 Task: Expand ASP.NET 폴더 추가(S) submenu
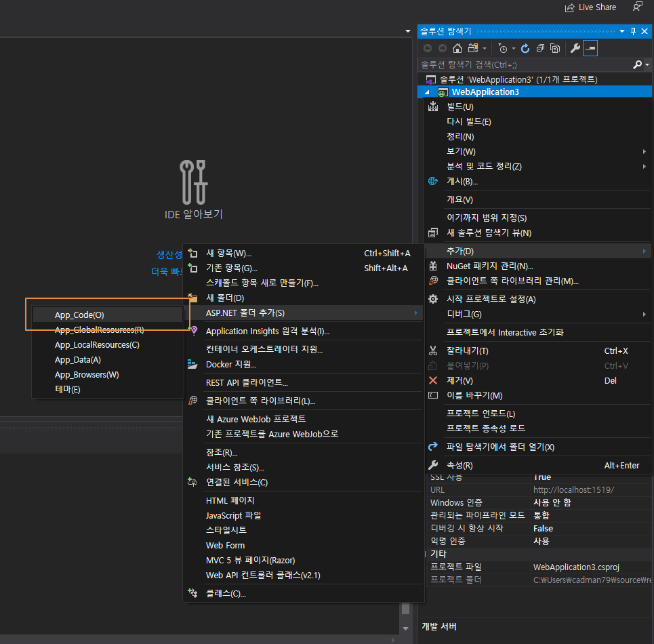pyautogui.click(x=303, y=313)
